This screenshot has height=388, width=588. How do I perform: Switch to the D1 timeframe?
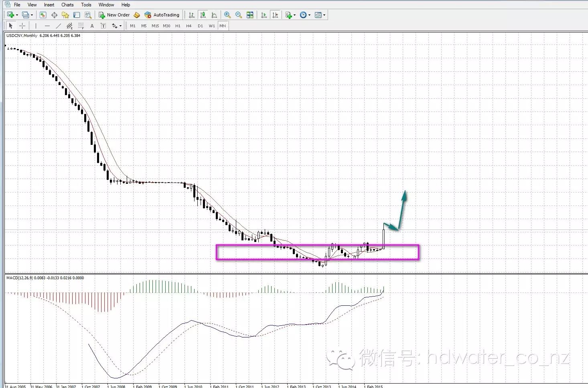[200, 26]
